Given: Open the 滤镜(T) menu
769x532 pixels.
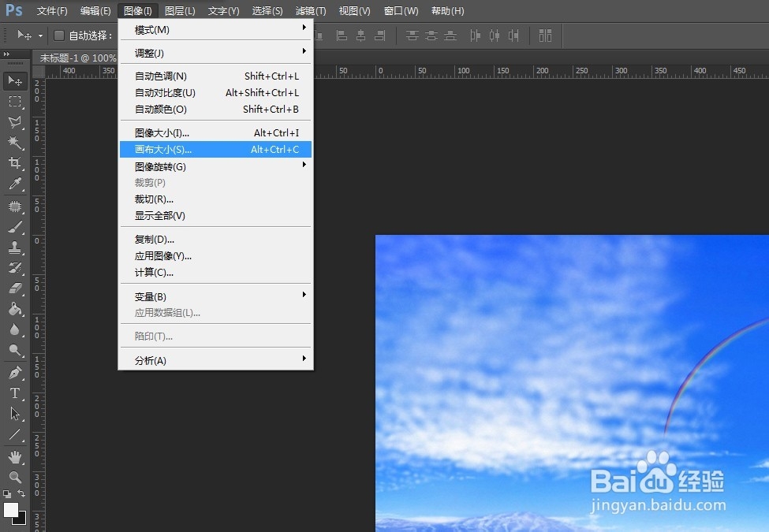Looking at the screenshot, I should (x=310, y=10).
